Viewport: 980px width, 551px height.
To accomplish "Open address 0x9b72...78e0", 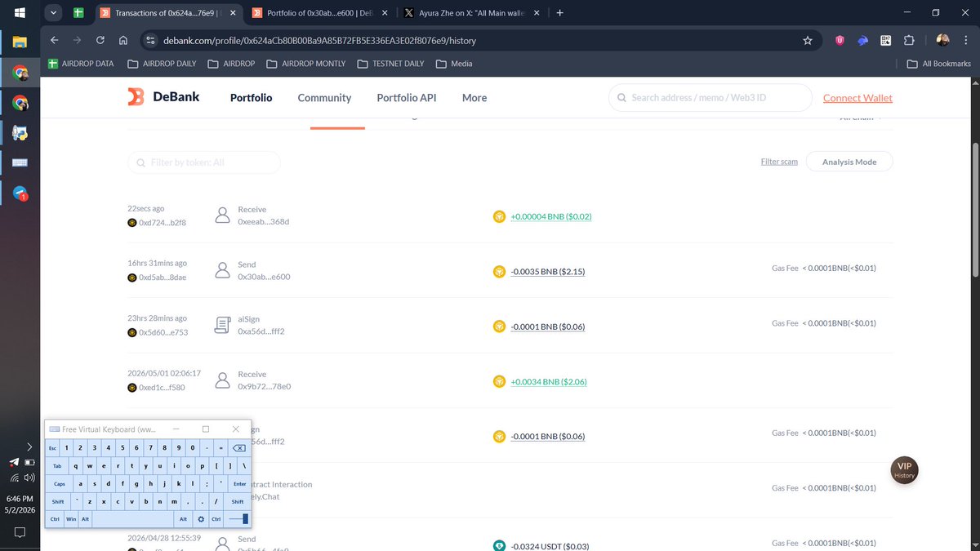I will pyautogui.click(x=265, y=386).
